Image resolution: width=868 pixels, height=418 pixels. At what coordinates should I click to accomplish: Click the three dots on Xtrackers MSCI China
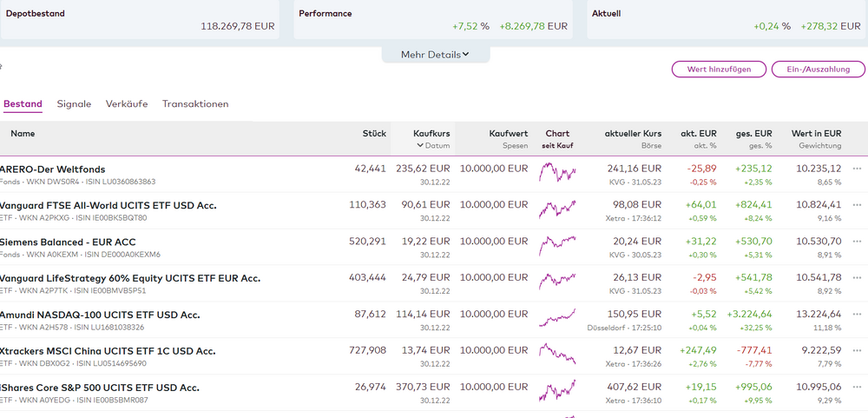coord(857,351)
